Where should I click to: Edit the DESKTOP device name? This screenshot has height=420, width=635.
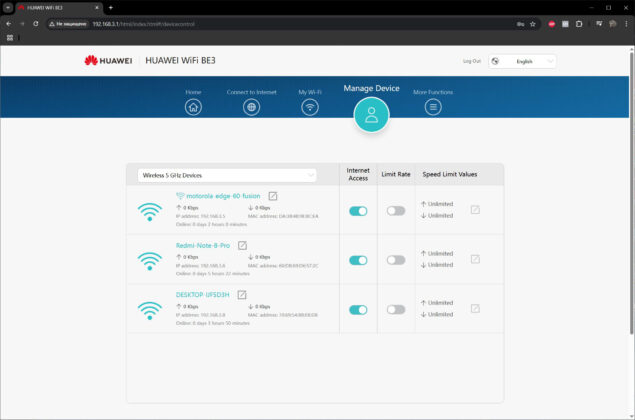pos(242,295)
